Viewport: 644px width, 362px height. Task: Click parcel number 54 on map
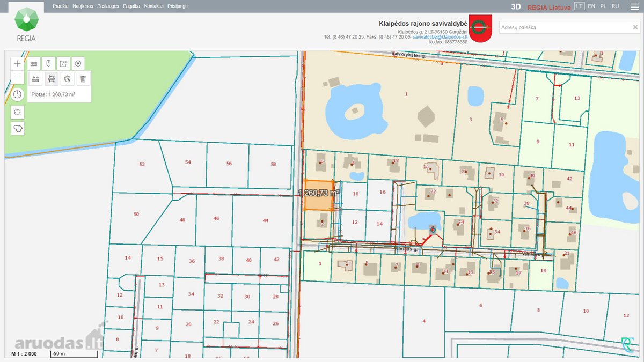point(188,162)
